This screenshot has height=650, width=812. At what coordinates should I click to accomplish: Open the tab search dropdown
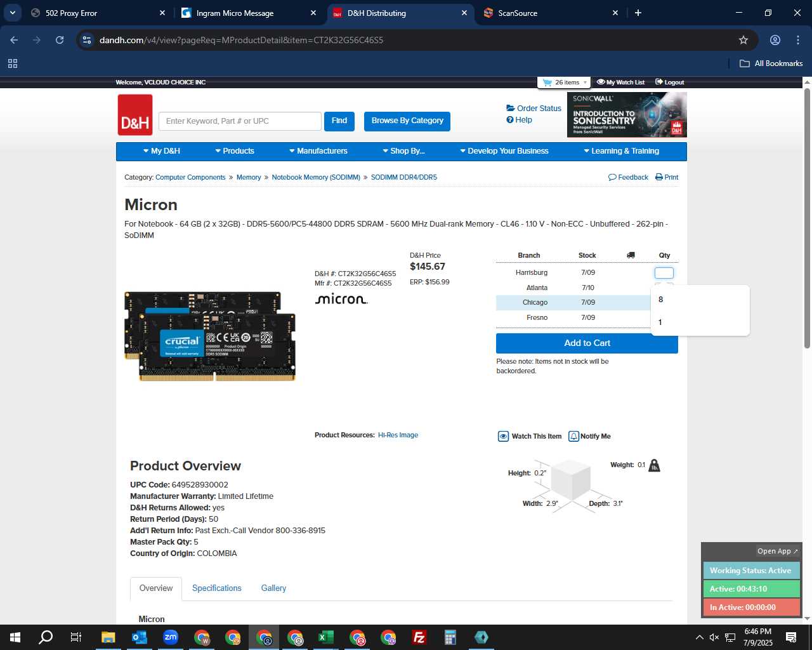13,13
